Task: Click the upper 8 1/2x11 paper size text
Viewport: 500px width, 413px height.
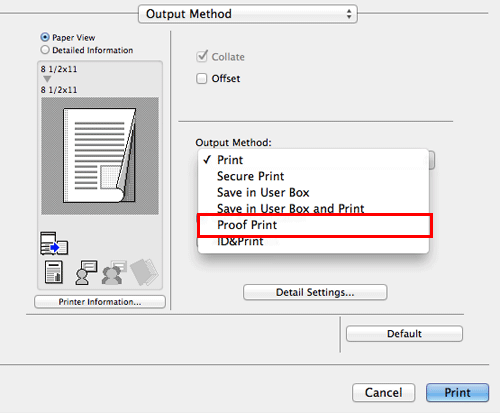Action: [59, 69]
